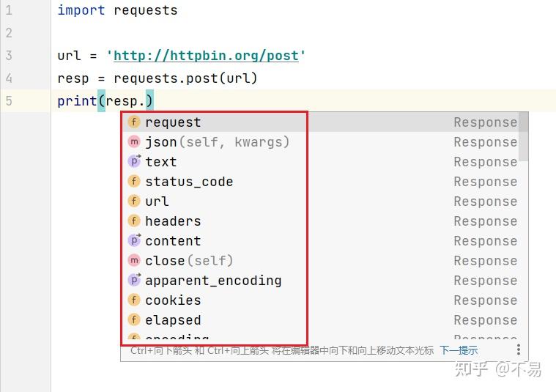The image size is (556, 392).
Task: Click the property icon beside apparent_encoding
Action: [134, 281]
